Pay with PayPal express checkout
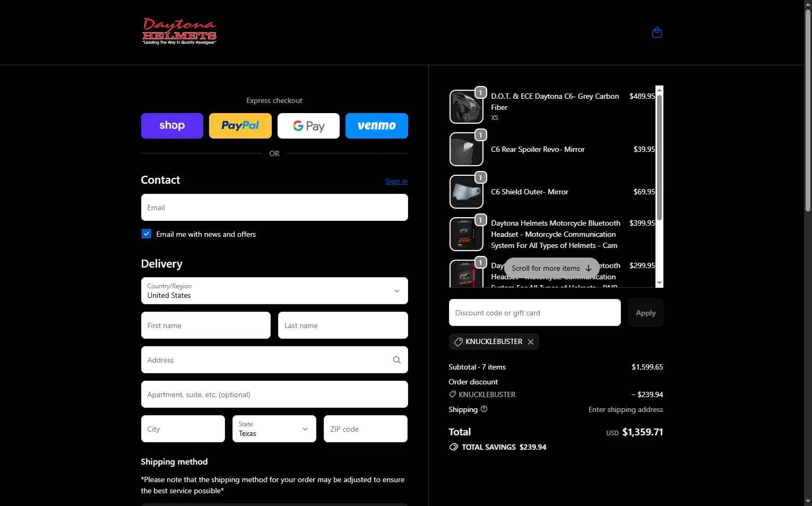The image size is (812, 506). 240,126
